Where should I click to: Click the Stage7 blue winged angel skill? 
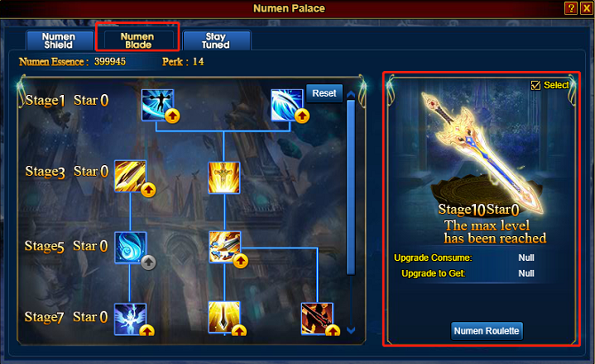(131, 319)
